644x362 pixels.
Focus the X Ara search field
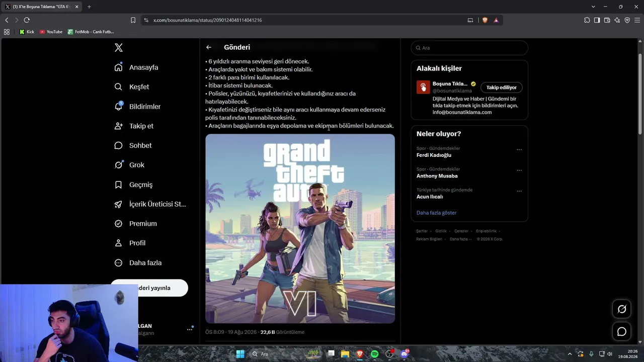pyautogui.click(x=469, y=48)
